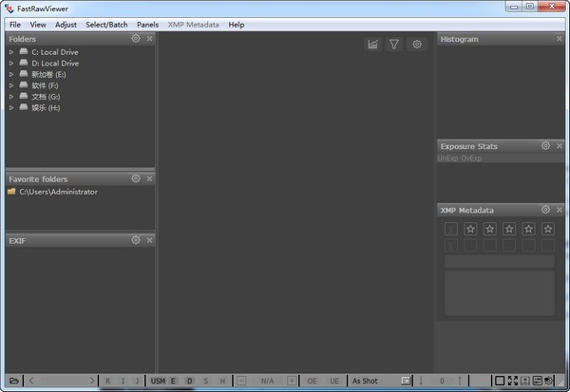
Task: Expand the D: Local Drive tree node
Action: click(11, 63)
